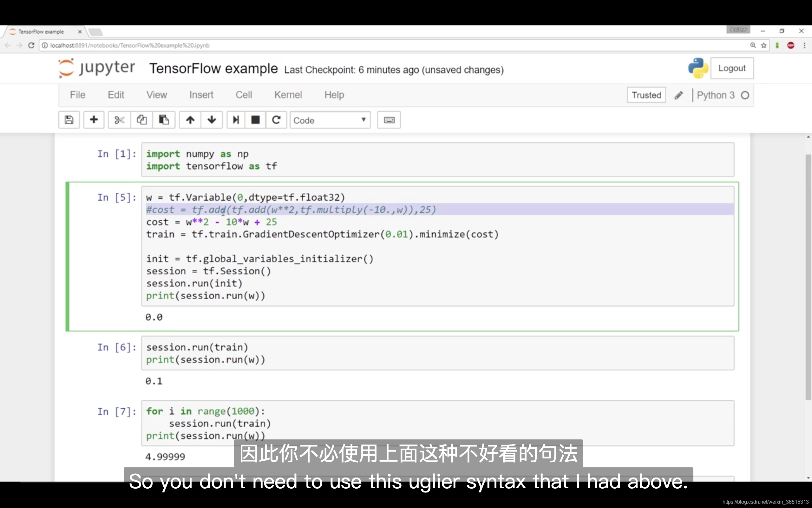The height and width of the screenshot is (508, 812).
Task: Click the scrollbar down arrow
Action: [808, 478]
